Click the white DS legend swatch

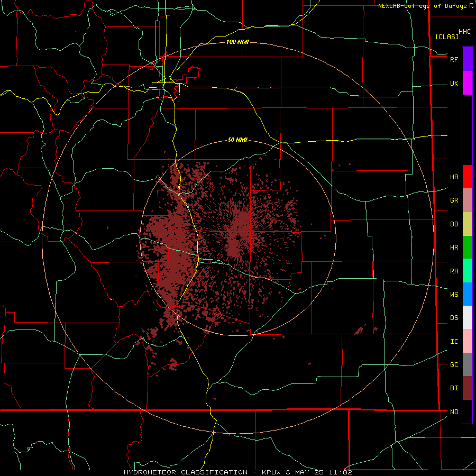[467, 317]
